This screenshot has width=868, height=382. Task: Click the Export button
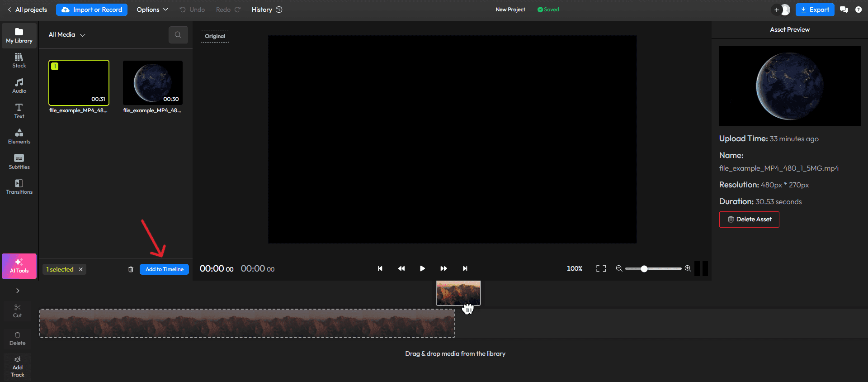pyautogui.click(x=815, y=10)
